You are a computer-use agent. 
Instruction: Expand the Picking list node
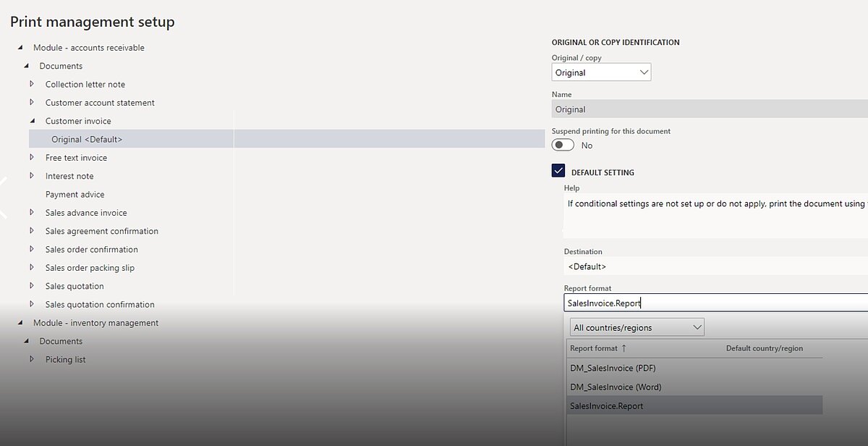[32, 359]
